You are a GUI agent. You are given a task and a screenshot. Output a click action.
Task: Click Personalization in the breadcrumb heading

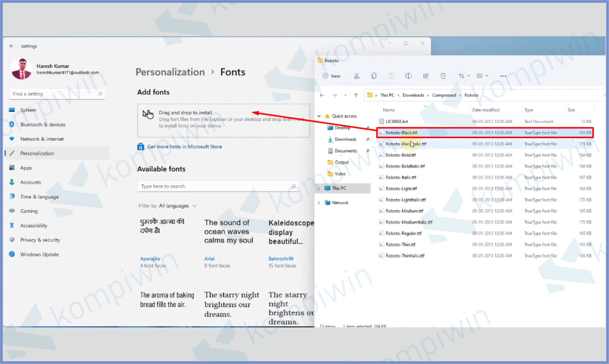click(x=170, y=72)
